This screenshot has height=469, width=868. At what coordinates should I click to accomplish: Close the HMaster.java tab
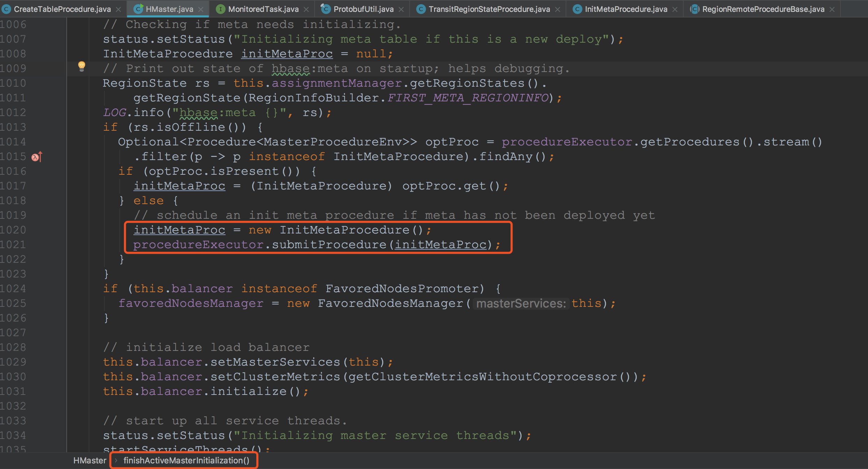point(201,9)
